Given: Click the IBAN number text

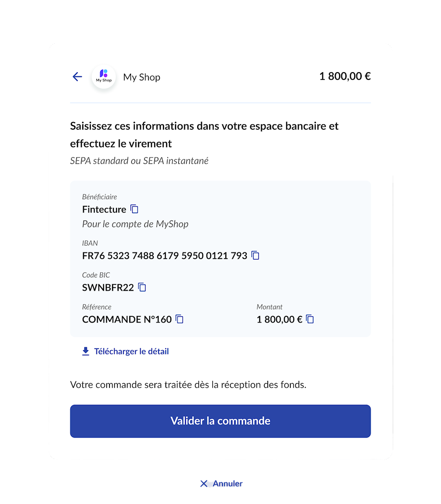Looking at the screenshot, I should (164, 255).
